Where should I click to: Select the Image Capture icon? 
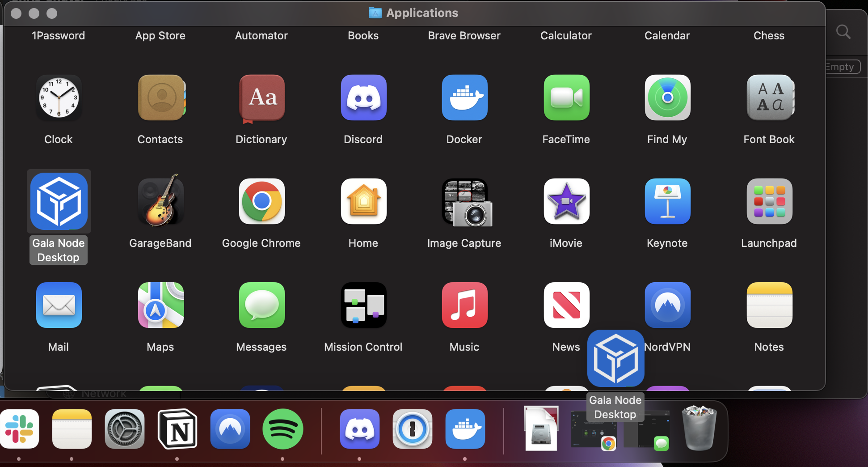point(466,202)
